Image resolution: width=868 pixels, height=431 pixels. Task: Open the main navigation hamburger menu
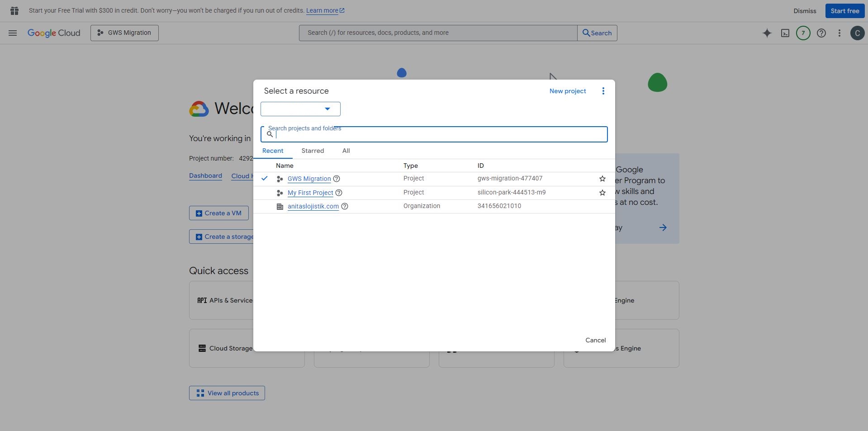point(13,33)
